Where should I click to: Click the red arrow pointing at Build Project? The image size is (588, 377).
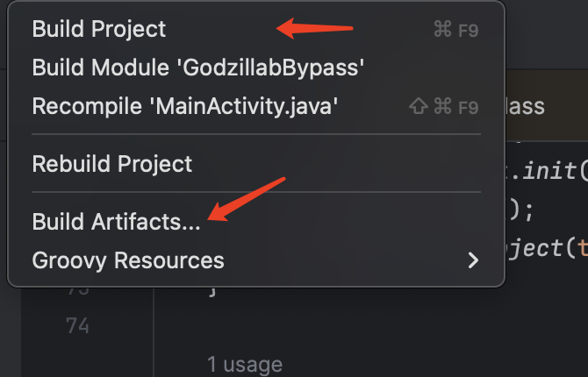coord(314,30)
